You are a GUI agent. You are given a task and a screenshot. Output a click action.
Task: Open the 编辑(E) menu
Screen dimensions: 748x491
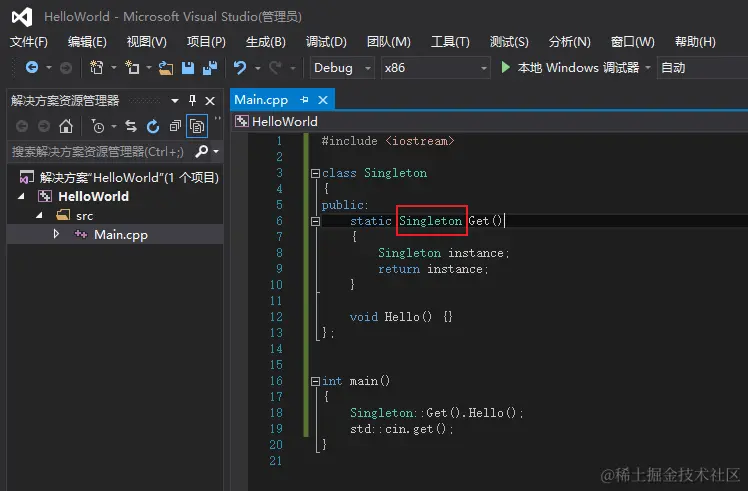pos(87,42)
